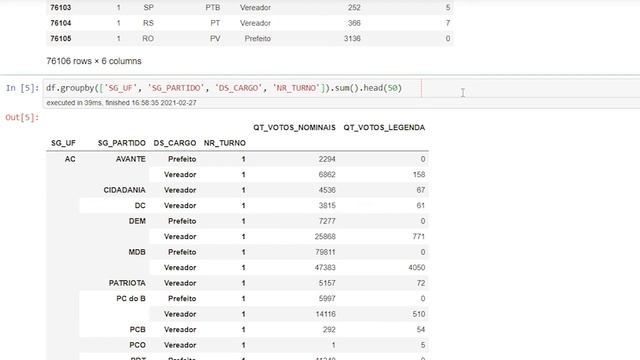This screenshot has width=640, height=360.
Task: Click the 3815 votes value
Action: [327, 206]
